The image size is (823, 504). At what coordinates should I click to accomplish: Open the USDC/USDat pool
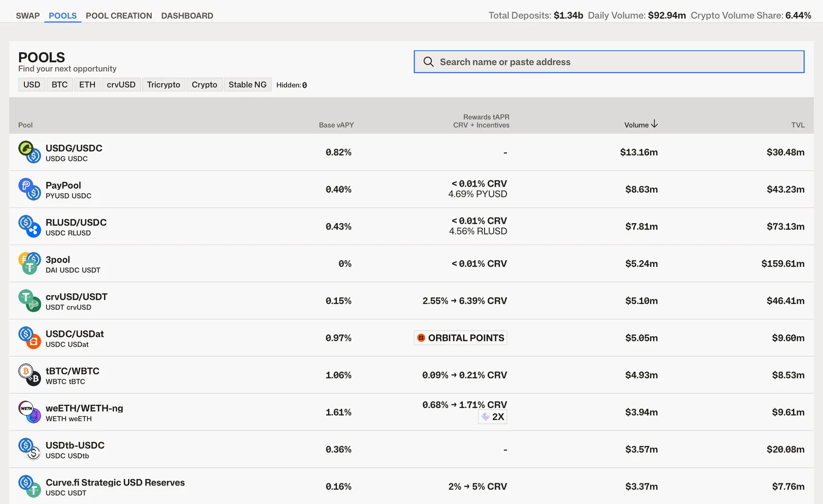click(411, 338)
